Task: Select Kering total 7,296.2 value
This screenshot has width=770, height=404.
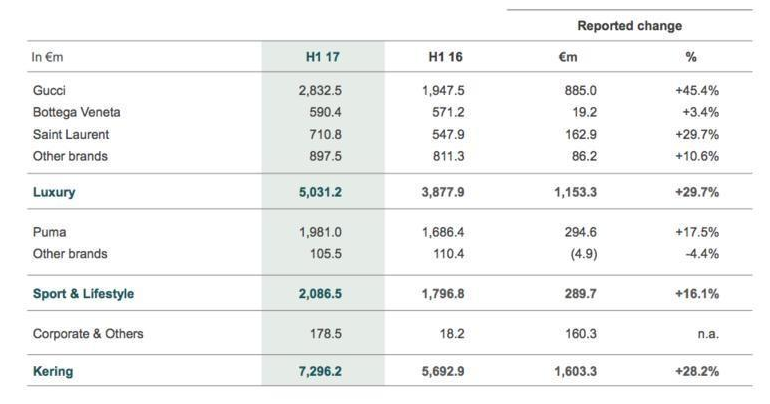Action: coord(320,371)
